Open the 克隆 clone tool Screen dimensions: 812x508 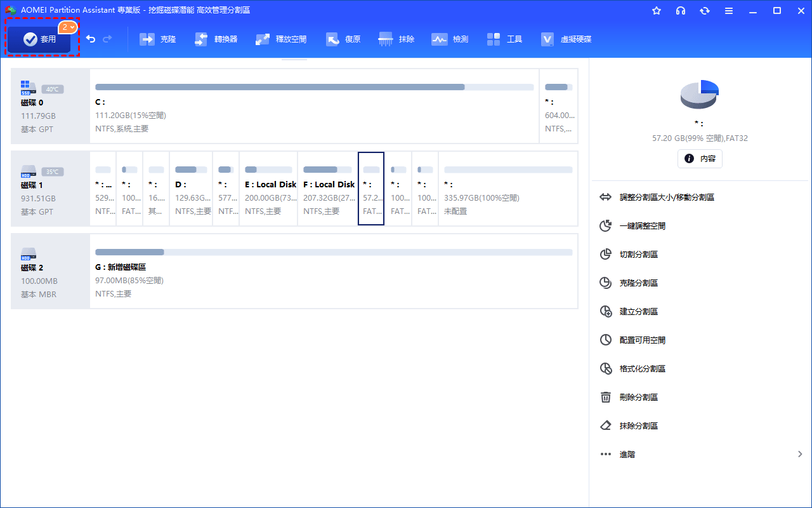tap(158, 39)
